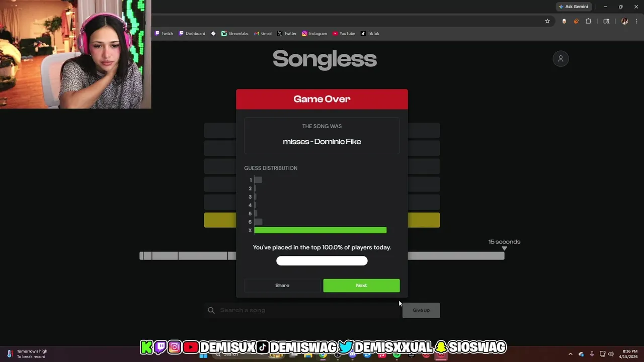The width and height of the screenshot is (644, 362).
Task: Open the Instagram bookmark
Action: [314, 34]
